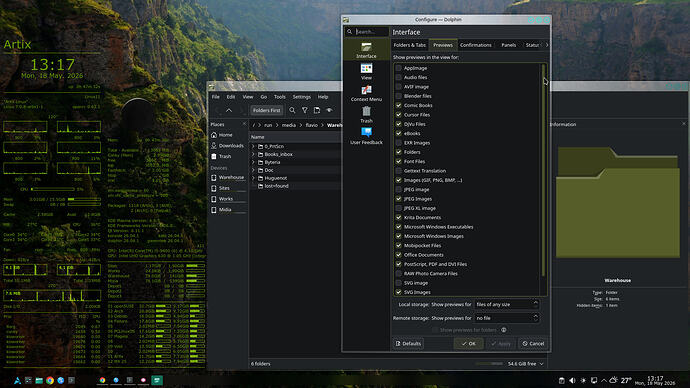
Task: Open Remote storage preview size dropdown
Action: (506, 318)
